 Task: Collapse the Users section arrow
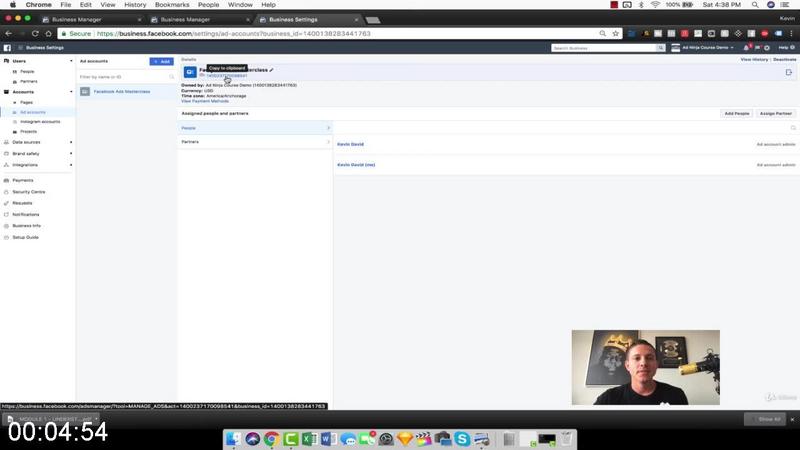(71, 61)
